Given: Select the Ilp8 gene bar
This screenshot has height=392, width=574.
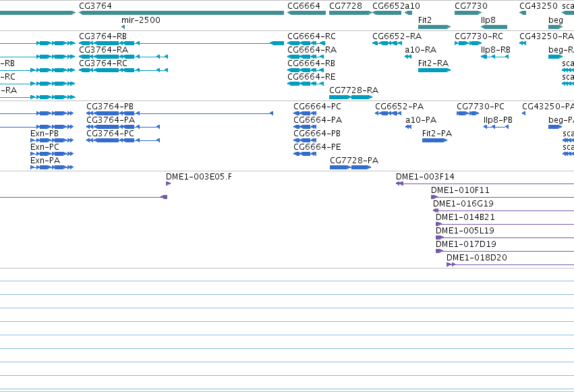Looking at the screenshot, I should 494,27.
